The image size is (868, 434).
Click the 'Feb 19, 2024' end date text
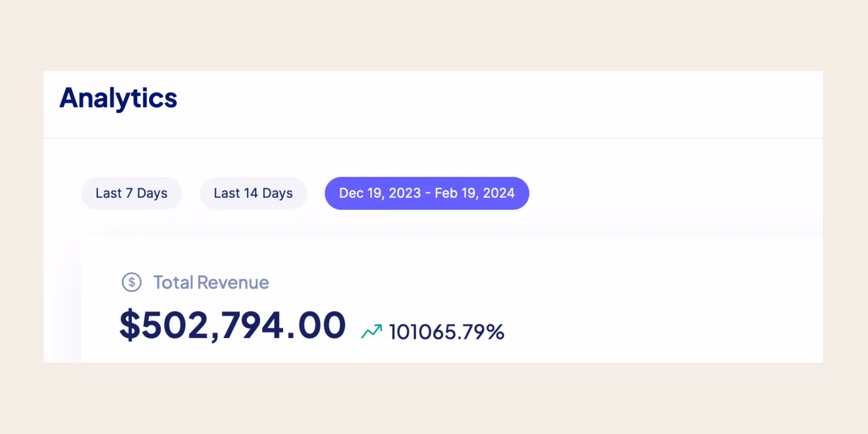pos(474,193)
